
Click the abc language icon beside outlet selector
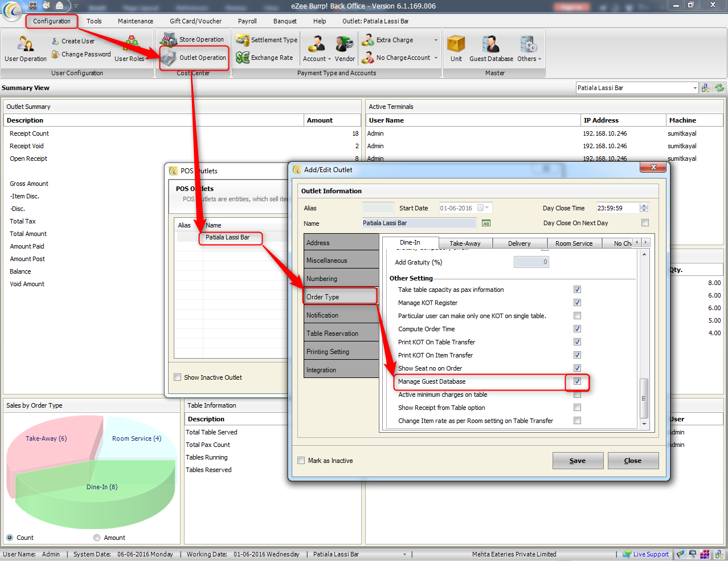coord(706,88)
